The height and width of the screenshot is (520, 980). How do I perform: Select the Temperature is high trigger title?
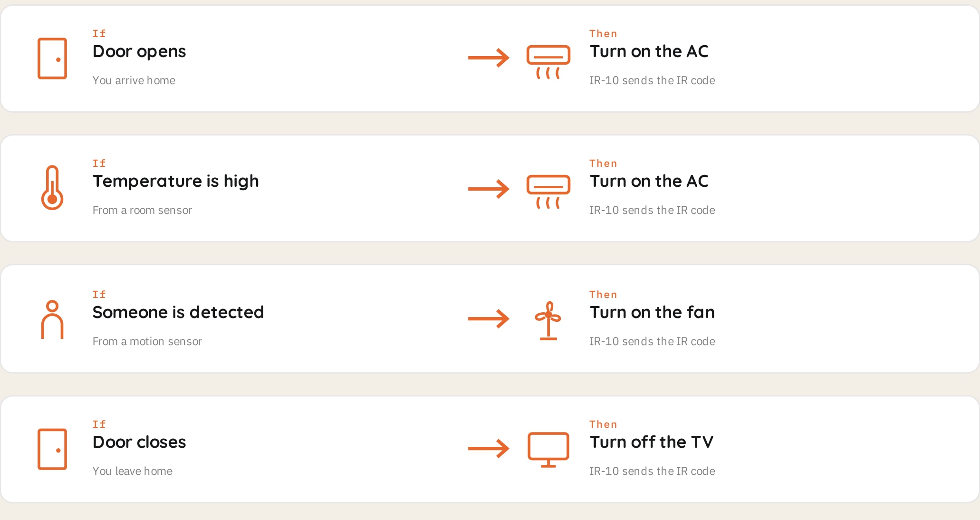point(176,181)
